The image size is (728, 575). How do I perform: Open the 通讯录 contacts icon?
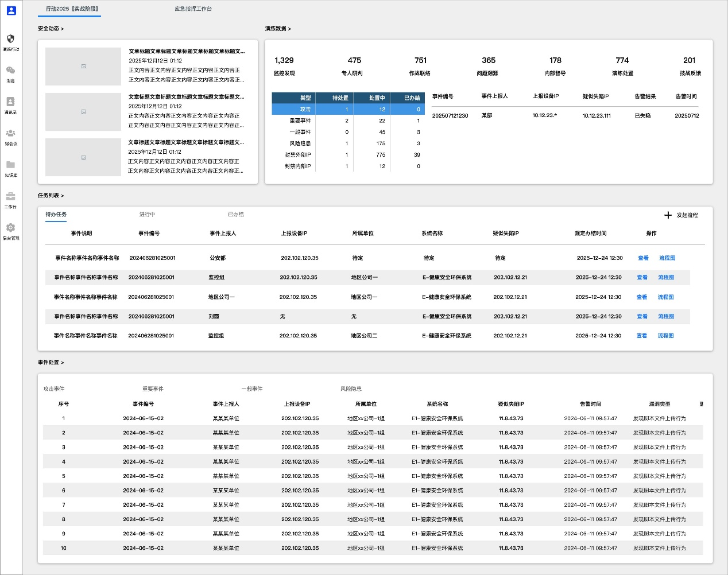tap(10, 102)
